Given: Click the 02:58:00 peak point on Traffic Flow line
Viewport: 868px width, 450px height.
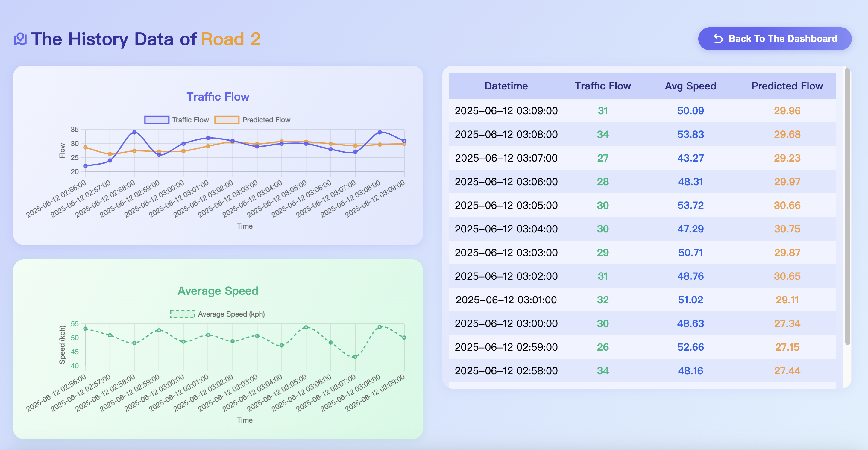Looking at the screenshot, I should tap(134, 132).
